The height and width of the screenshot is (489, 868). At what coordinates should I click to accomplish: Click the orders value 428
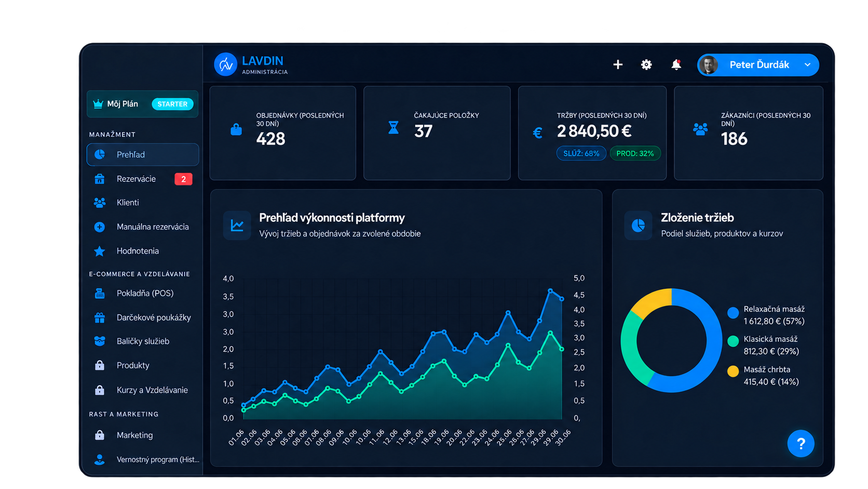270,139
